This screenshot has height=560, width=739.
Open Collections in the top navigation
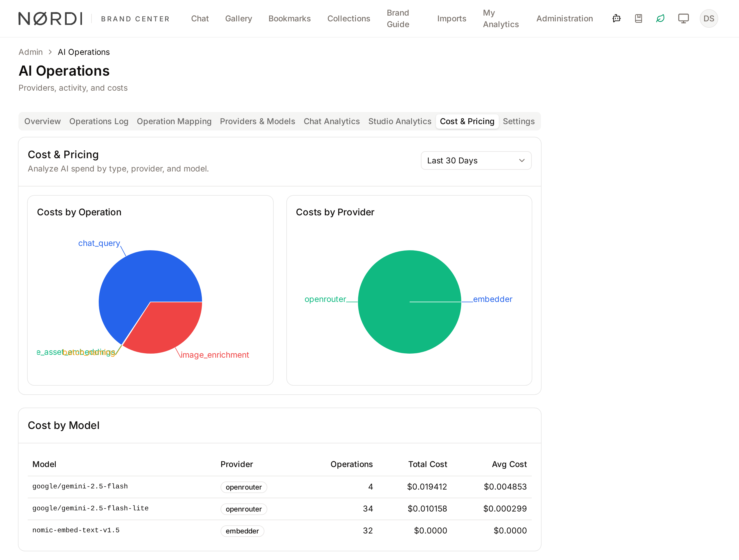tap(349, 18)
